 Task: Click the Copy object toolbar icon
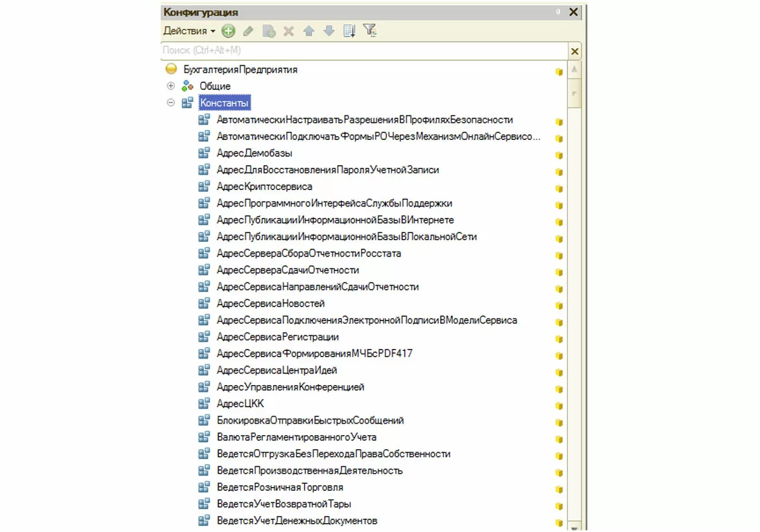click(x=269, y=30)
